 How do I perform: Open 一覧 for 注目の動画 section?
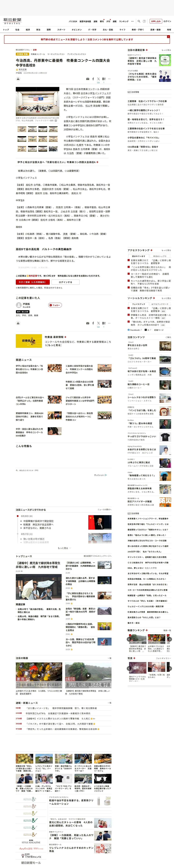(109, 658)
